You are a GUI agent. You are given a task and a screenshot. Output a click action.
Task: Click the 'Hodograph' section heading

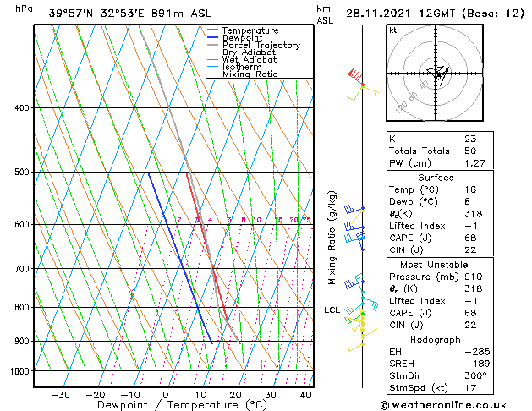click(436, 340)
